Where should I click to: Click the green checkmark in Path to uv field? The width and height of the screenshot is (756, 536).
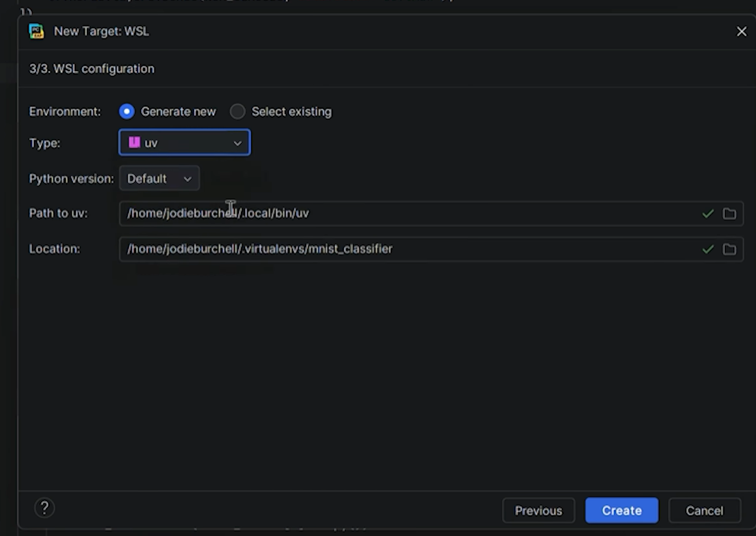point(708,213)
